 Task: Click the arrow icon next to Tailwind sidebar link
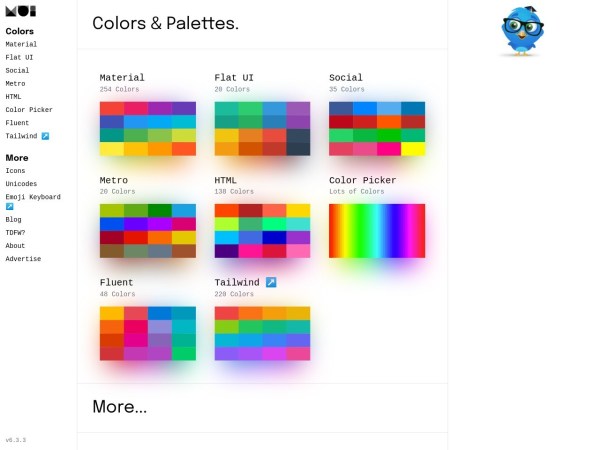pyautogui.click(x=45, y=135)
